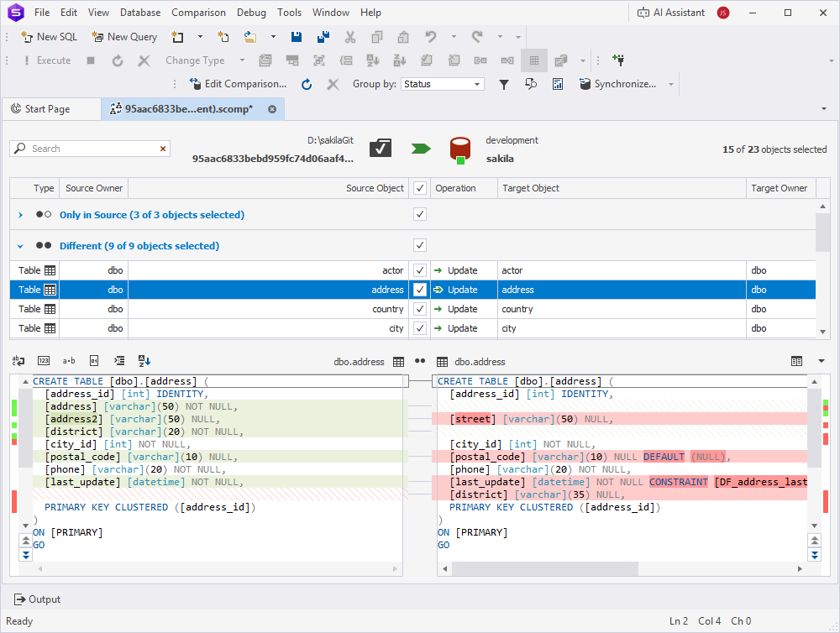Toggle the 'Only in Source' group checkbox
The image size is (840, 633).
(420, 215)
